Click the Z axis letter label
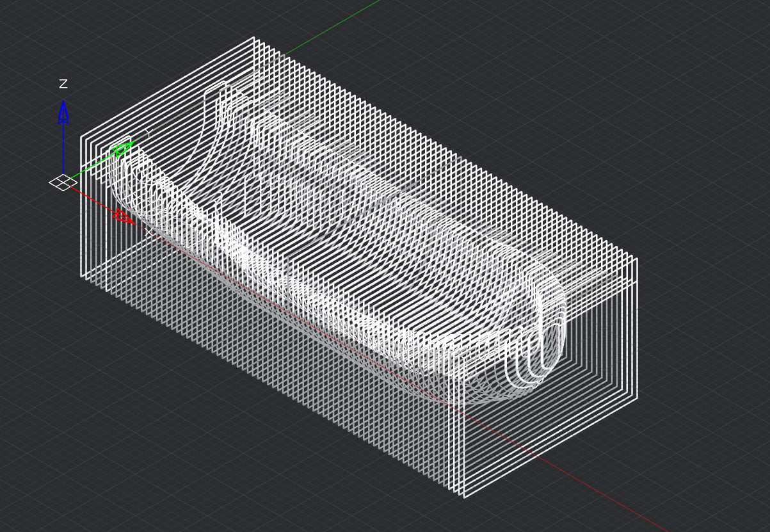Image resolution: width=770 pixels, height=532 pixels. tap(63, 84)
